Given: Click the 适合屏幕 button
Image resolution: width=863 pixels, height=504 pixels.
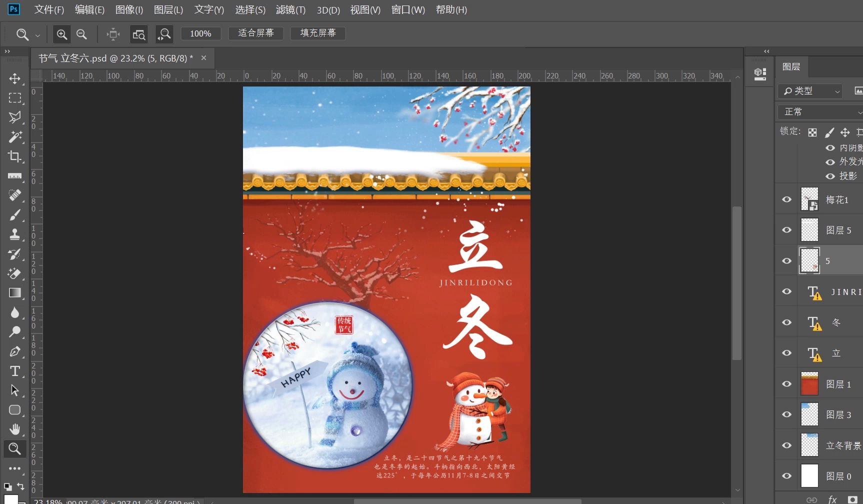Looking at the screenshot, I should 256,33.
